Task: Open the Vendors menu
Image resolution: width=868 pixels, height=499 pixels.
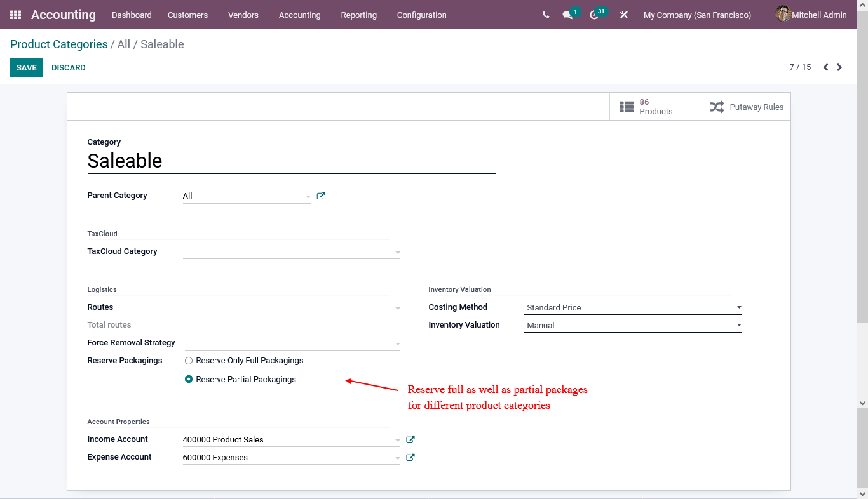Action: (x=243, y=15)
